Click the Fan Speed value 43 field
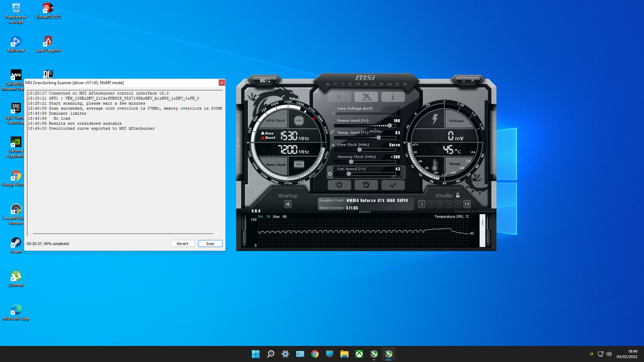This screenshot has height=362, width=644. coord(397,169)
